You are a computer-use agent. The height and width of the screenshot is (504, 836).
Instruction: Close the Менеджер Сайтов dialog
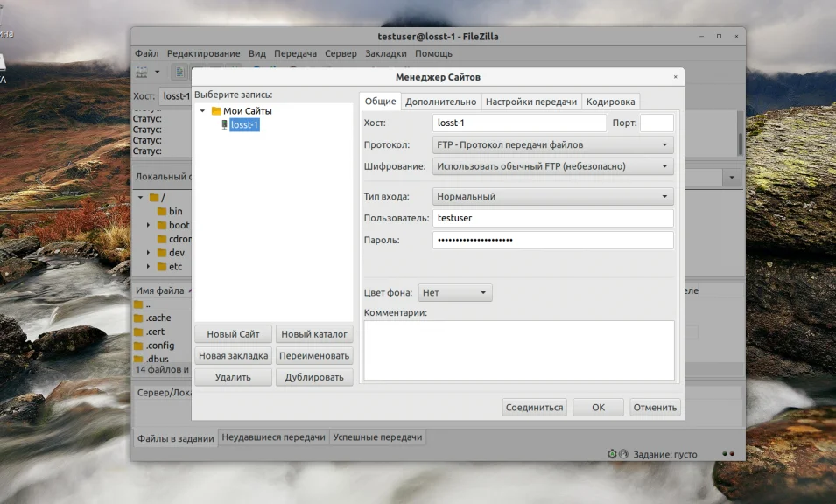point(676,77)
